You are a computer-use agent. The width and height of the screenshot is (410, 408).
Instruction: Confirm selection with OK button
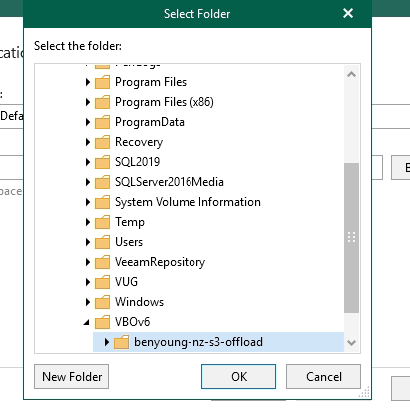point(239,377)
